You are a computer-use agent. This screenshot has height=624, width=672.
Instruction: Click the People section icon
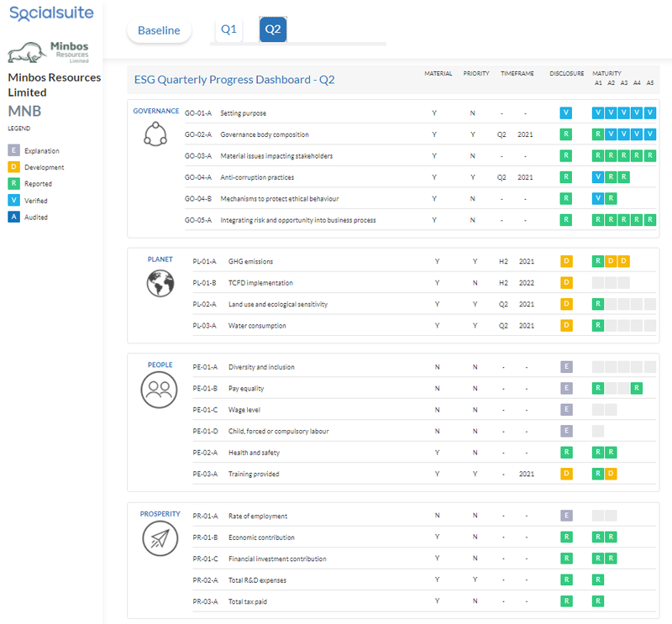pos(159,390)
